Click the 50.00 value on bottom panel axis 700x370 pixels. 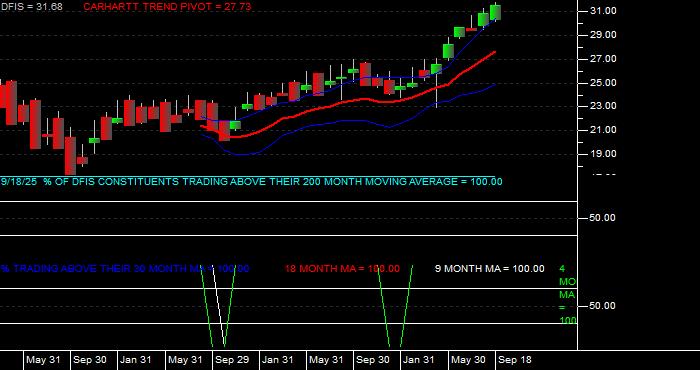coord(603,306)
